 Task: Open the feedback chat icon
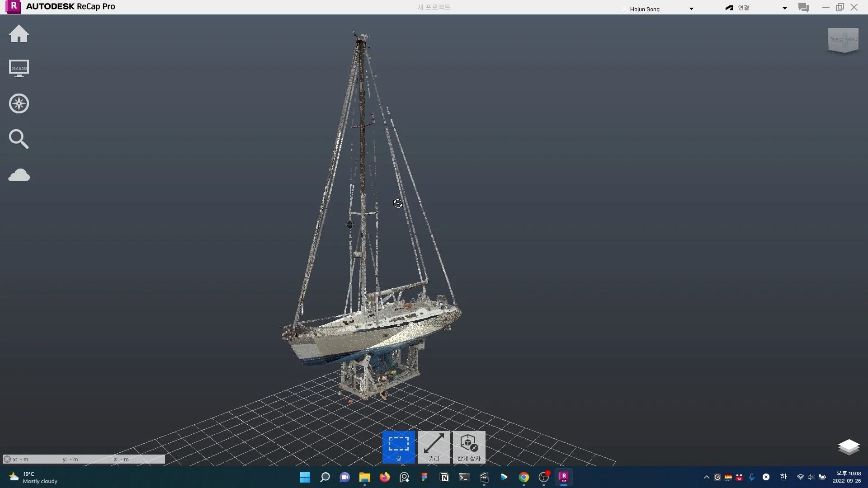(x=803, y=8)
